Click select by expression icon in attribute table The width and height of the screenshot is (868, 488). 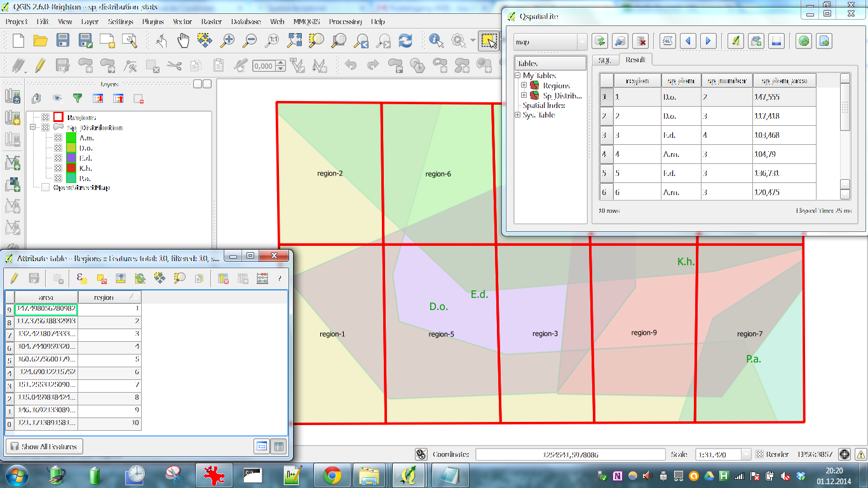[81, 278]
